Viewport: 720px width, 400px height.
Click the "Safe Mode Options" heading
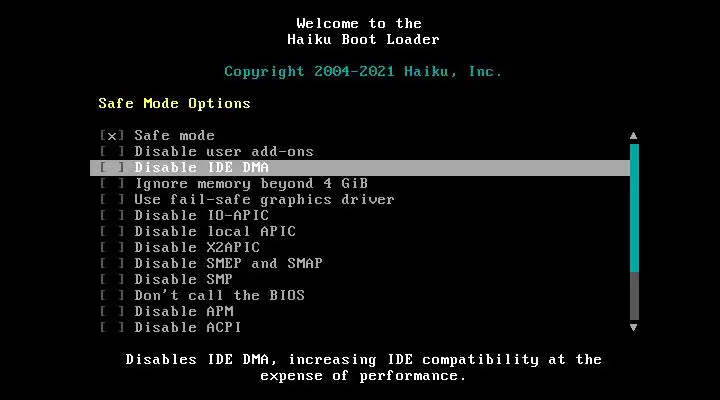tap(174, 103)
